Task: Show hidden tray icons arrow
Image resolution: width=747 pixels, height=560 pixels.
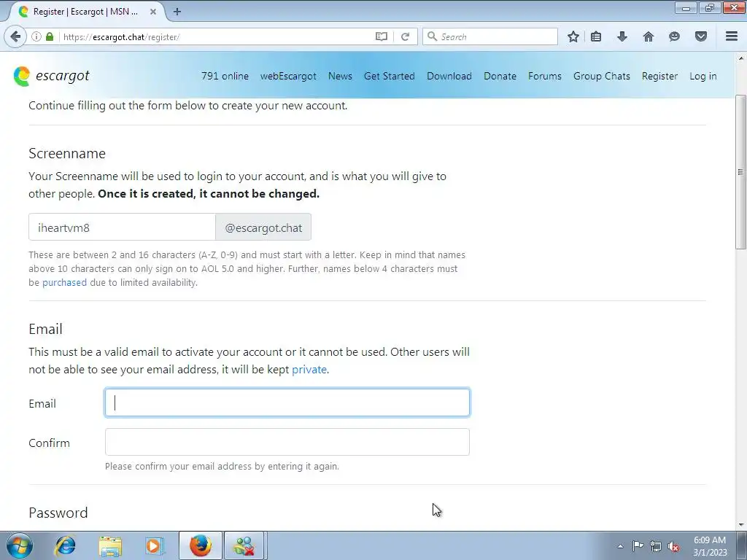Action: [620, 546]
